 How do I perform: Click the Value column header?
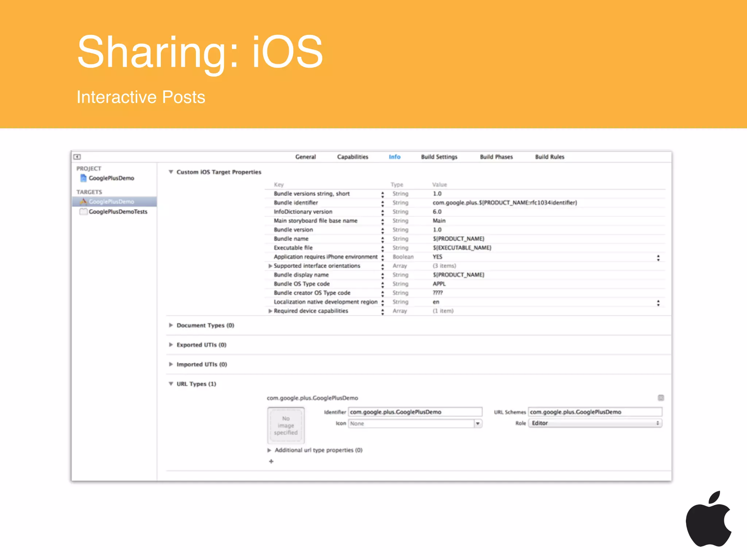(440, 184)
